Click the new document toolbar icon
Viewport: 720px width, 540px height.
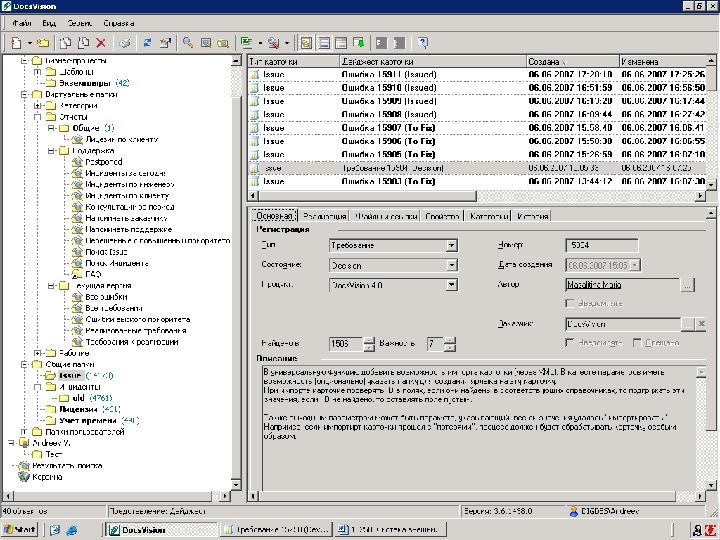17,43
